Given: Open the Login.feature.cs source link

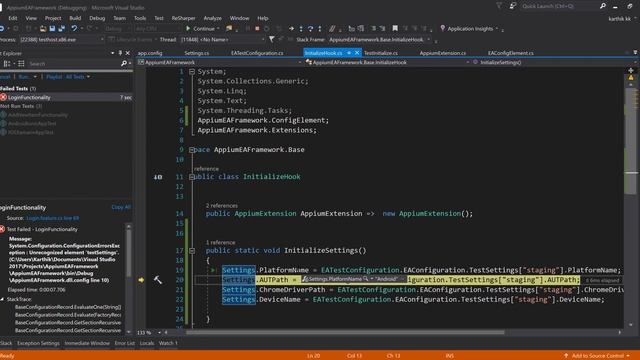Looking at the screenshot, I should point(53,218).
